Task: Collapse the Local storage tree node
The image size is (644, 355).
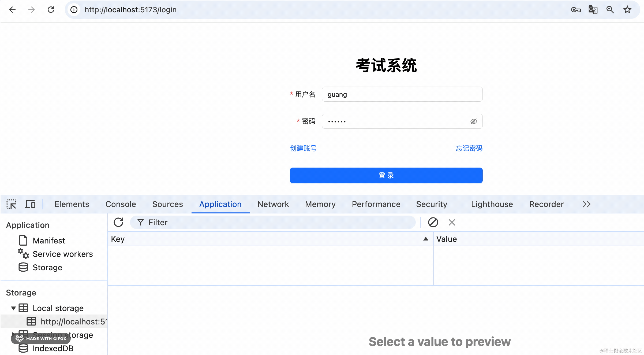Action: (13, 308)
